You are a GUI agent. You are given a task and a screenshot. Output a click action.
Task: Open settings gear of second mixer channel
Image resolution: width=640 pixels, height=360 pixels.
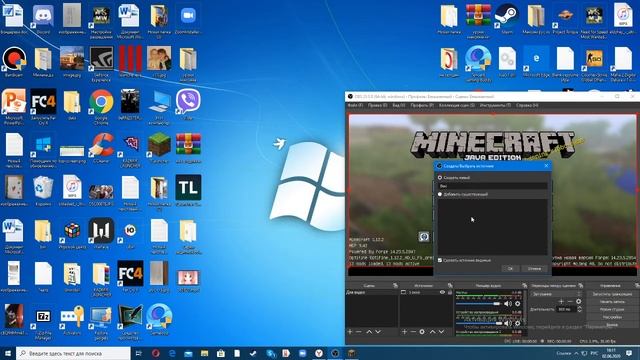pyautogui.click(x=518, y=323)
